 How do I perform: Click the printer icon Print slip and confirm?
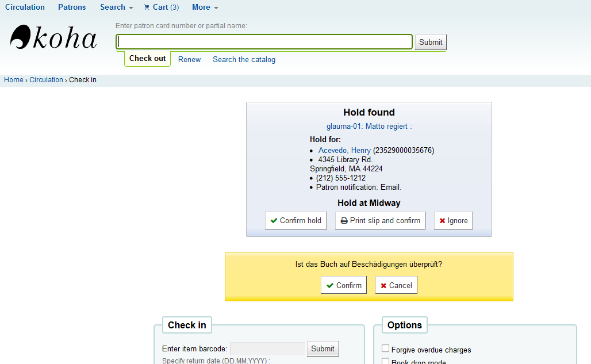click(380, 221)
